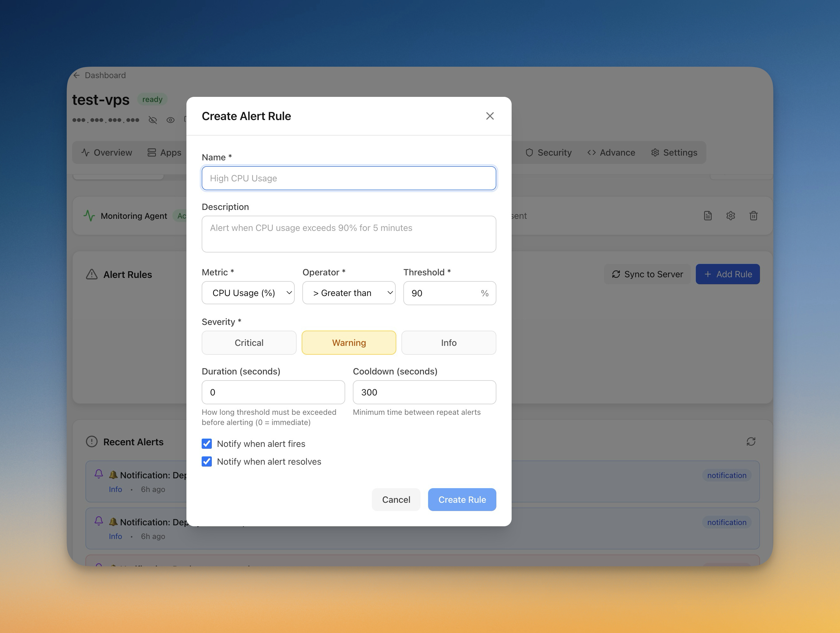Close the Create Alert Rule dialog

tap(489, 116)
